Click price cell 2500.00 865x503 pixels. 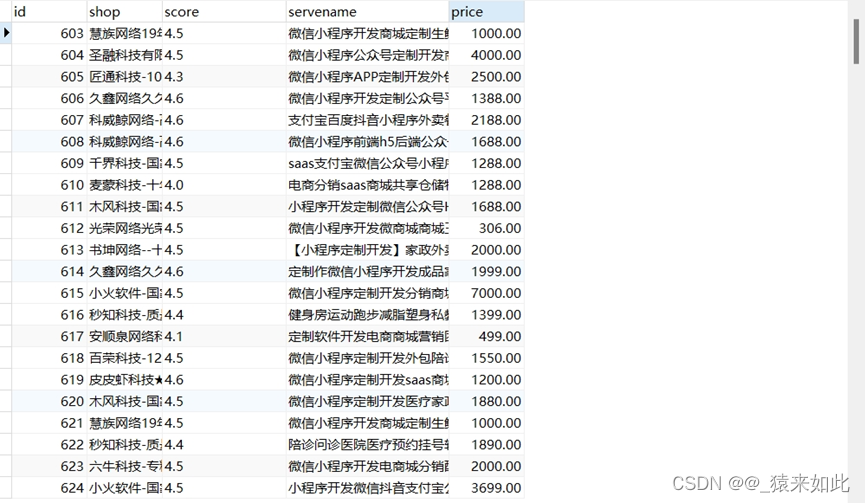pyautogui.click(x=487, y=77)
